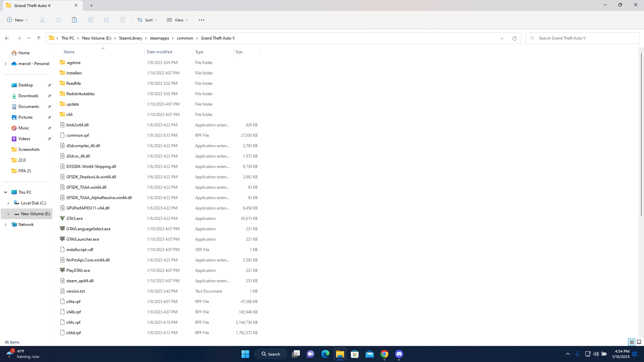Click the See more three-dots button

(201, 20)
